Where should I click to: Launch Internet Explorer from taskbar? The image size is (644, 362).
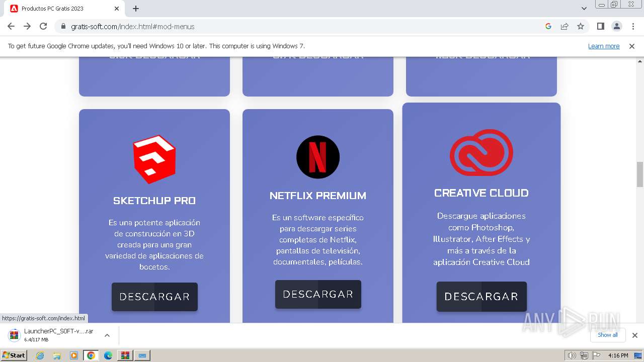click(x=40, y=355)
